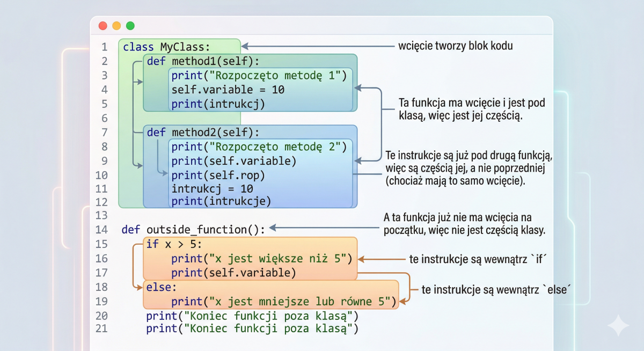Click the 'else:' keyword line
Image resolution: width=644 pixels, height=351 pixels.
click(162, 287)
